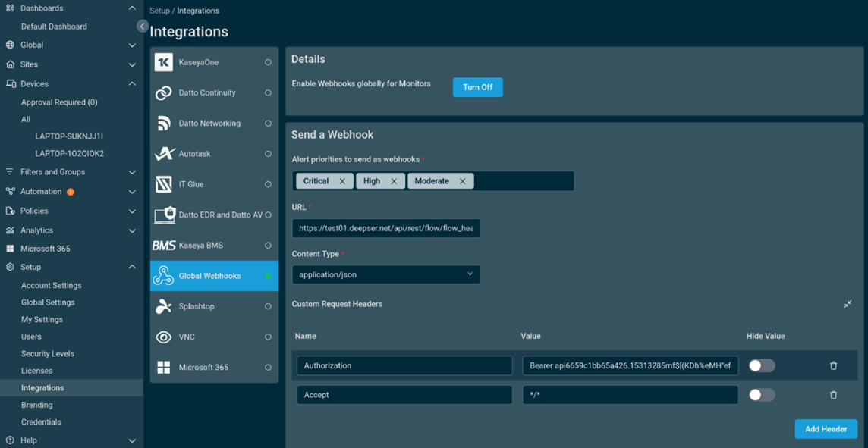The height and width of the screenshot is (448, 868).
Task: Click the Bearer token value field
Action: pyautogui.click(x=630, y=365)
